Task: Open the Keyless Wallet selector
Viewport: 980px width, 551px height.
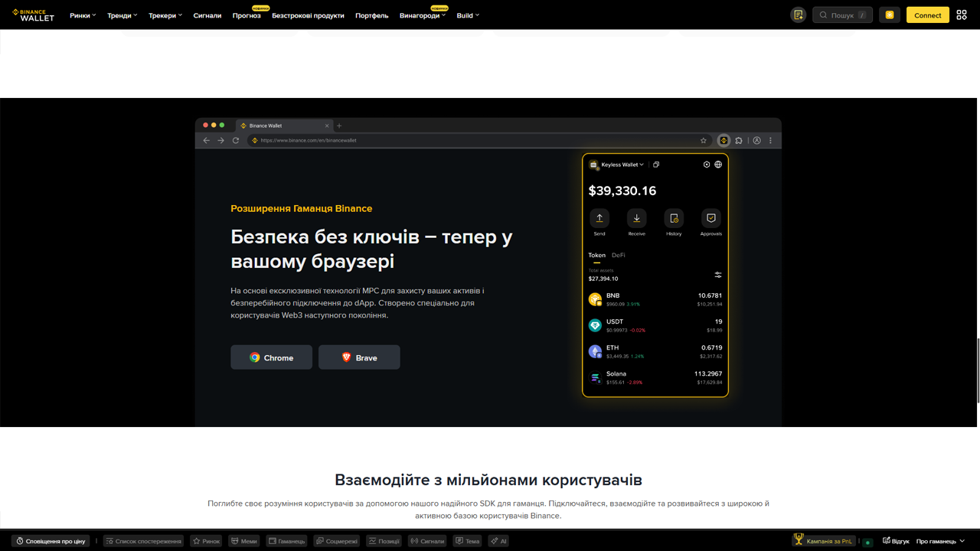Action: pos(616,165)
